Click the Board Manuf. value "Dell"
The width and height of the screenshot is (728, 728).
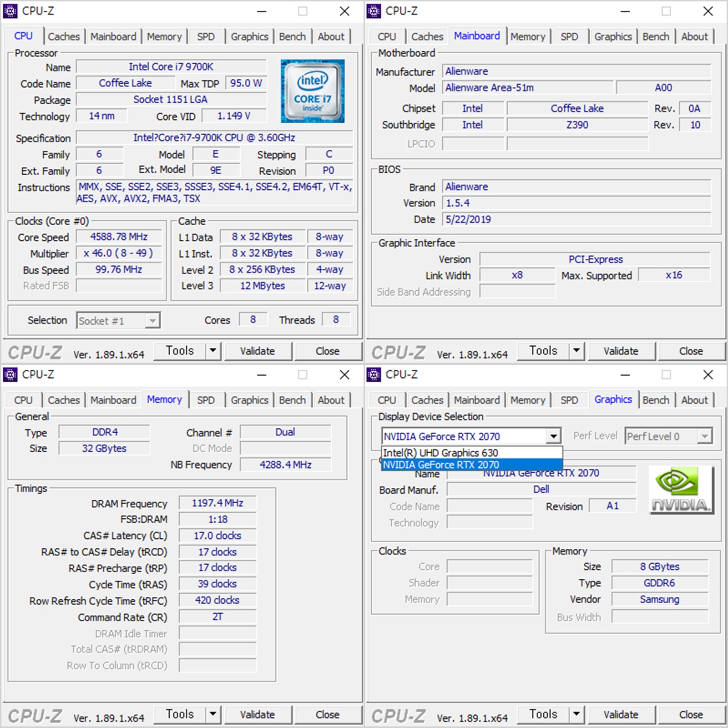click(x=541, y=490)
